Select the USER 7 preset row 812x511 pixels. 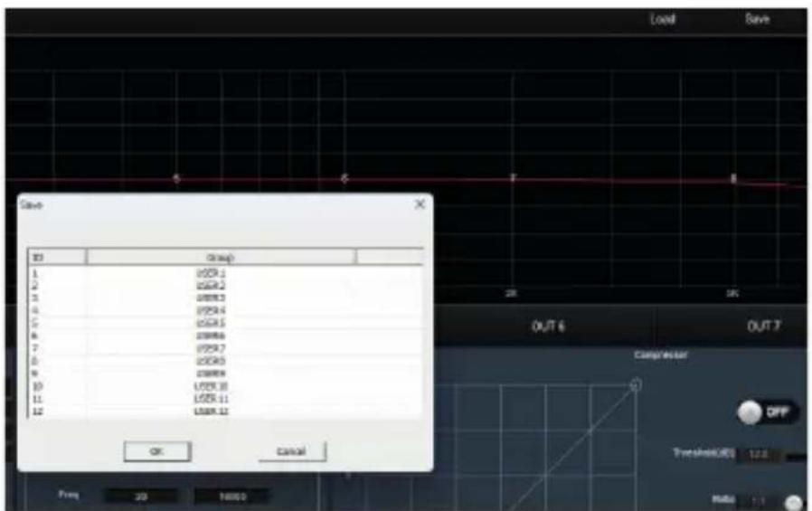(225, 348)
